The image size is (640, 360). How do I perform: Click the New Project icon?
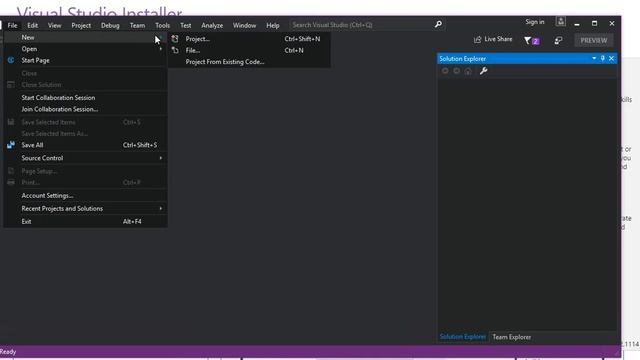(175, 39)
